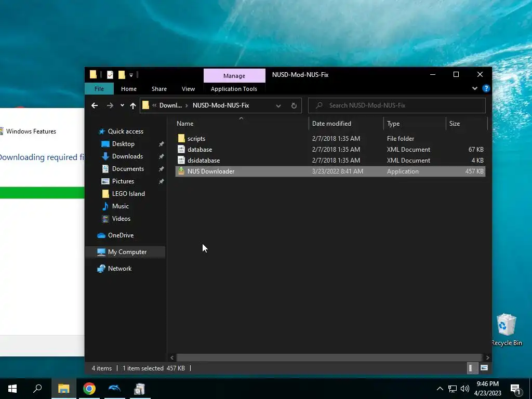This screenshot has height=399, width=532.
Task: Open OneDrive in navigation pane
Action: (121, 235)
